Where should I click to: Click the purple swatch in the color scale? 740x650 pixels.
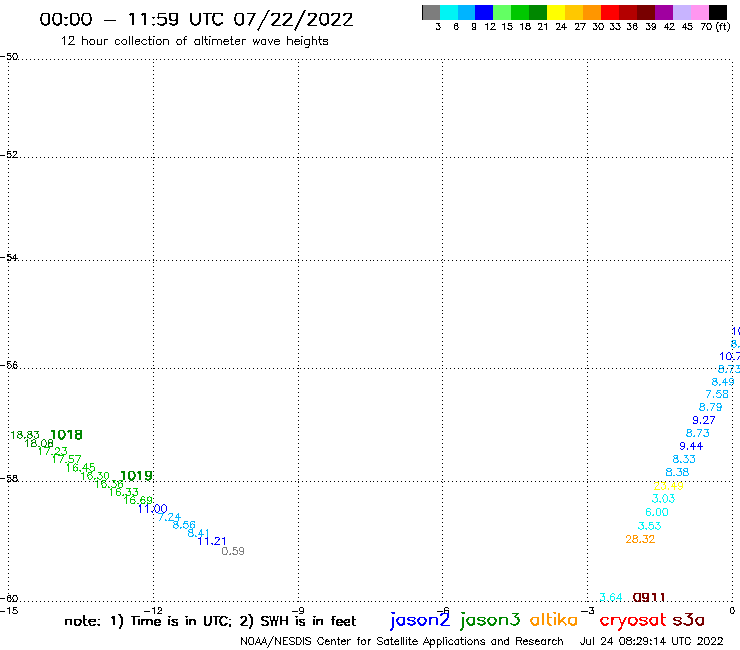point(664,12)
